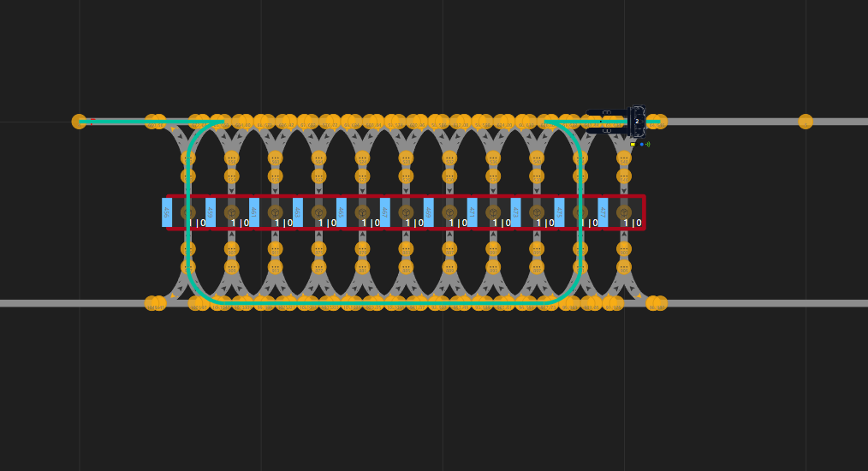Select blue station label 461
The image size is (868, 471).
coord(254,212)
